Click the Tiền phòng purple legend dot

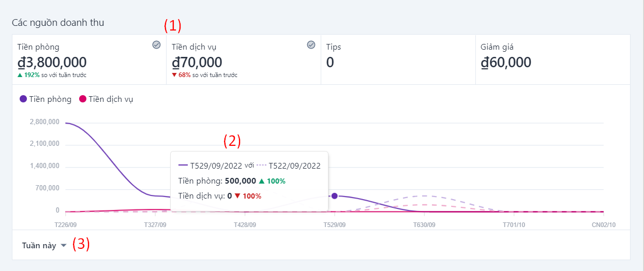tap(23, 99)
